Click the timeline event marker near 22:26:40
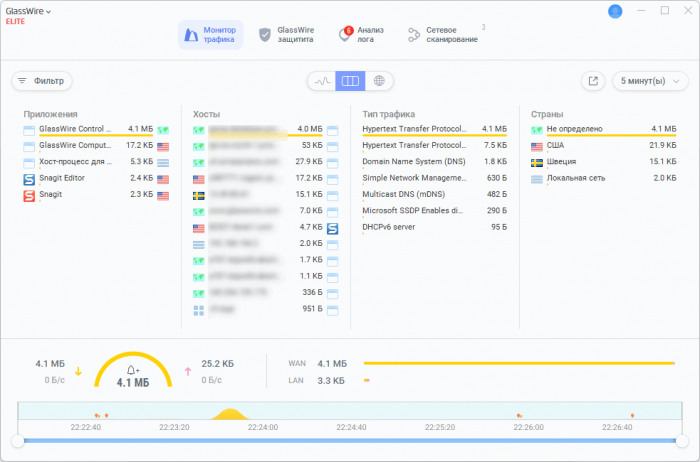 [x=632, y=415]
